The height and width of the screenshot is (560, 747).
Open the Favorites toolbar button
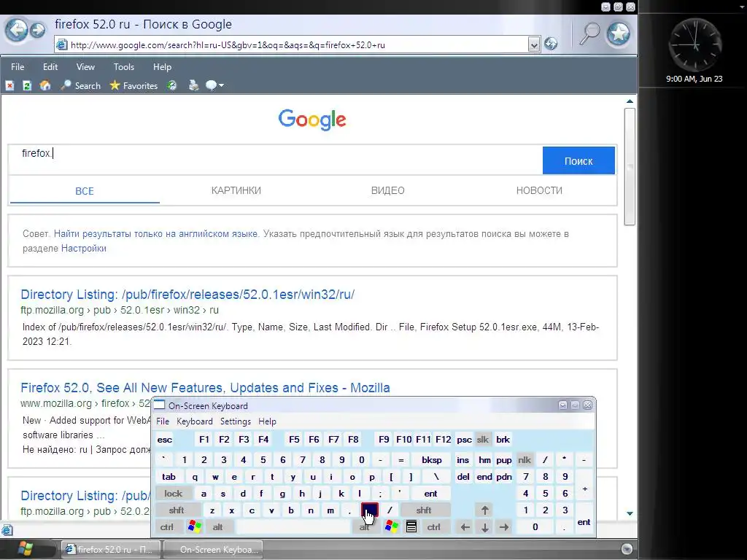click(133, 86)
